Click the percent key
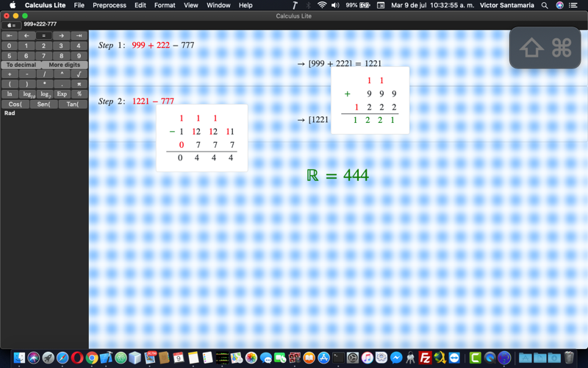This screenshot has height=368, width=588. coord(79,94)
